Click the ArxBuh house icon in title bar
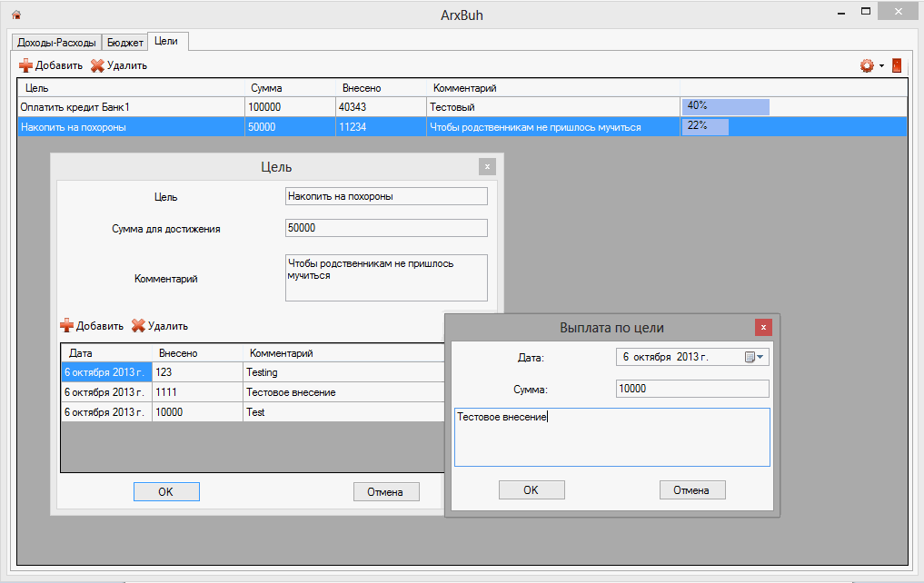 point(15,15)
